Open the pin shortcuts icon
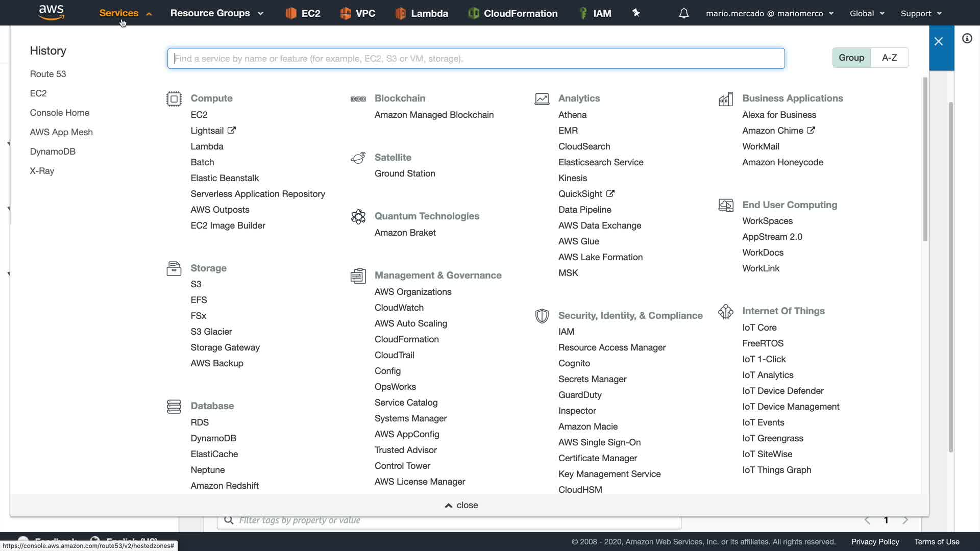 [636, 13]
